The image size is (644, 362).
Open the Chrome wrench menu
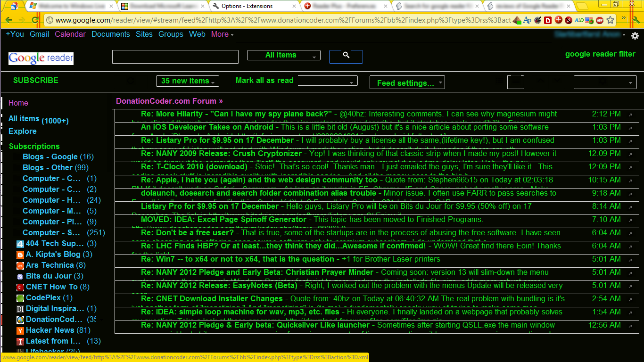[636, 20]
